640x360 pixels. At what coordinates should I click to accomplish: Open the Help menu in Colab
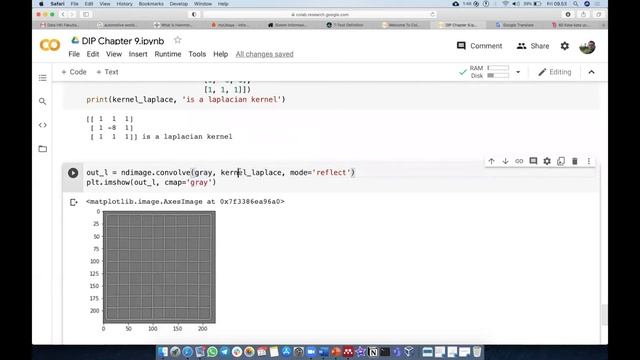220,54
